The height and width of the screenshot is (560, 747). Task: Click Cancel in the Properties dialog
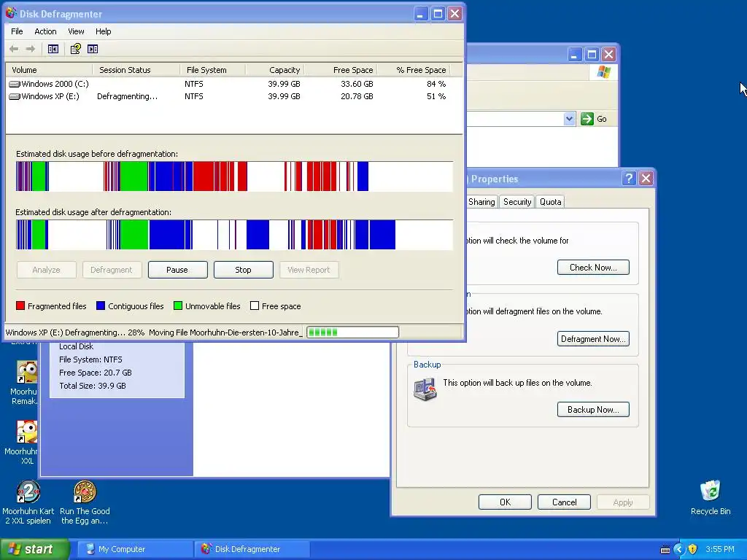564,502
